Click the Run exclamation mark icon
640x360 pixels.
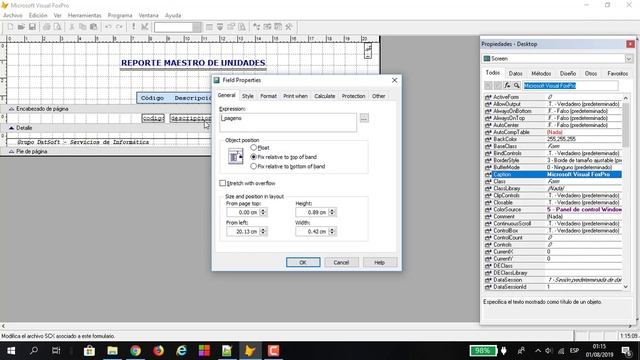click(x=133, y=27)
